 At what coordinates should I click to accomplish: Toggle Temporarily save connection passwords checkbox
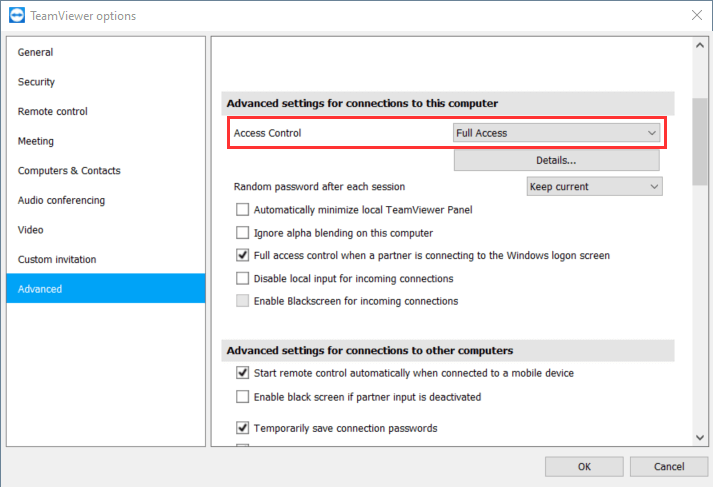[x=242, y=428]
